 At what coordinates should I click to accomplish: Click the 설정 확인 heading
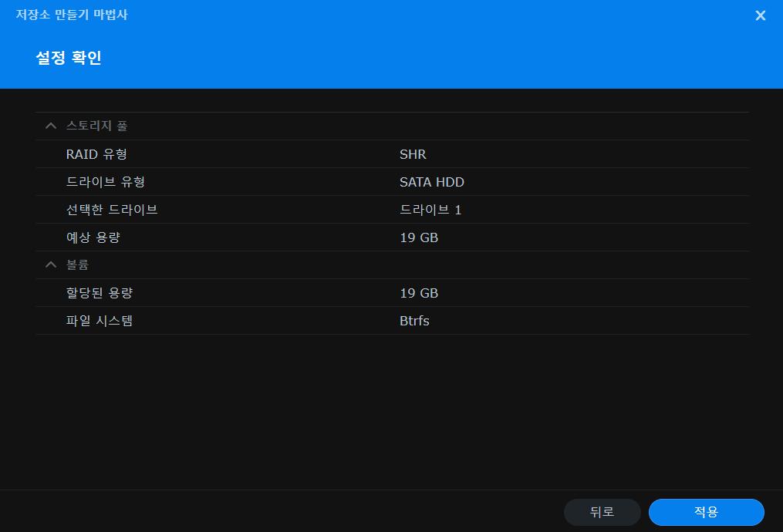[69, 58]
